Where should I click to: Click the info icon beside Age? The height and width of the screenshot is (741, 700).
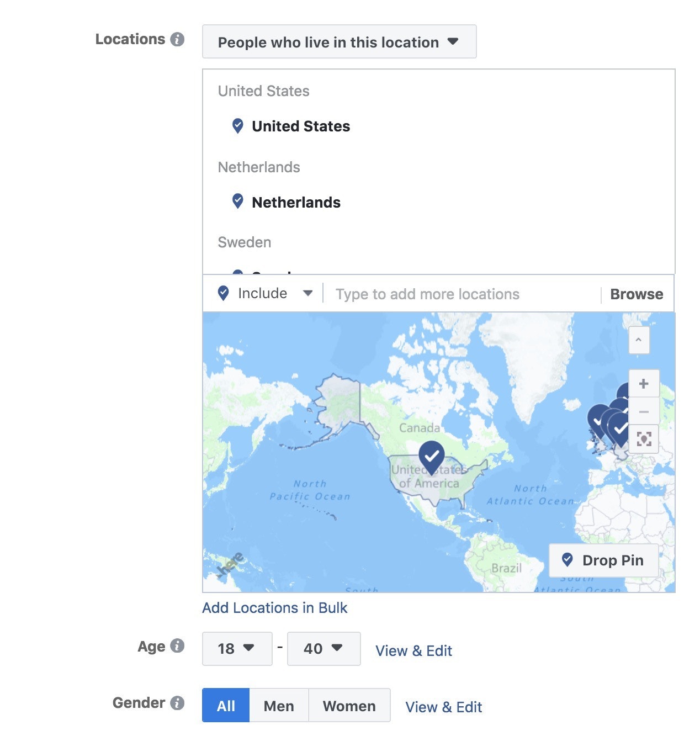(178, 646)
